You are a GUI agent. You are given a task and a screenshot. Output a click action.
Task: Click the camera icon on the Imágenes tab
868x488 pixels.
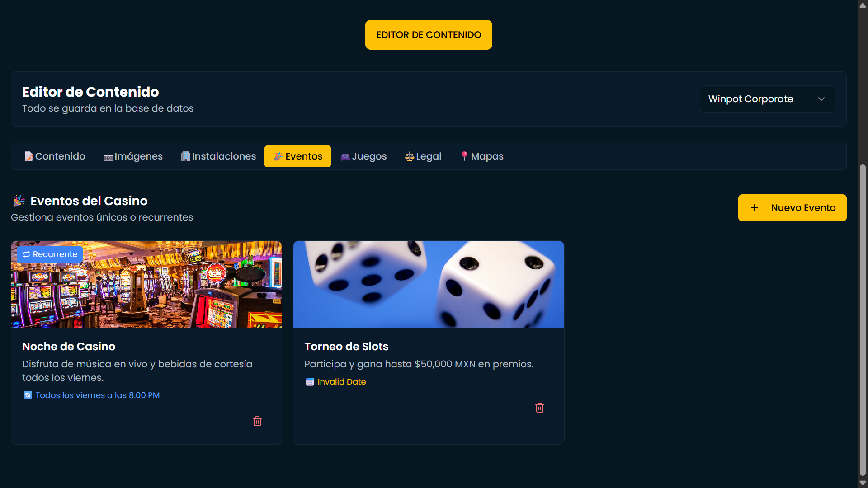coord(108,157)
